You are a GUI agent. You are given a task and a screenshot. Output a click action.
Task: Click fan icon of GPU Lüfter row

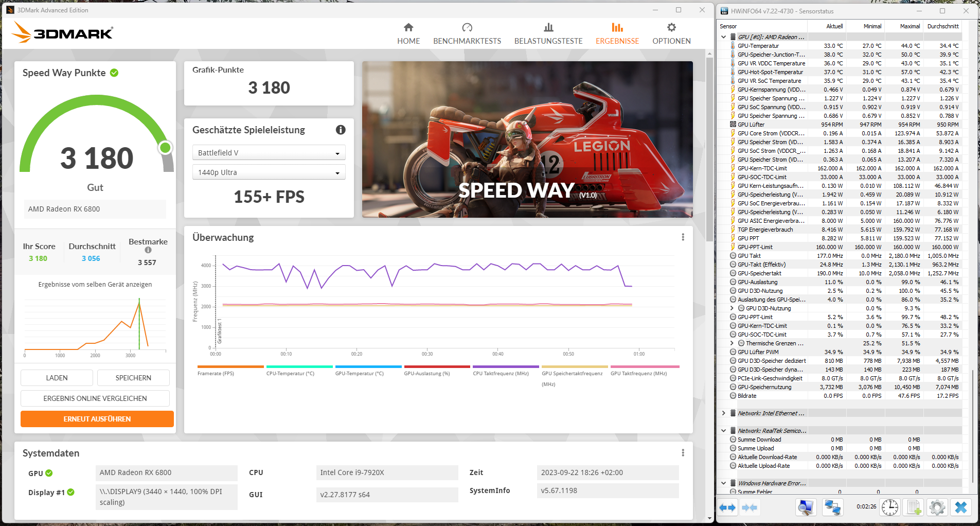tap(733, 125)
